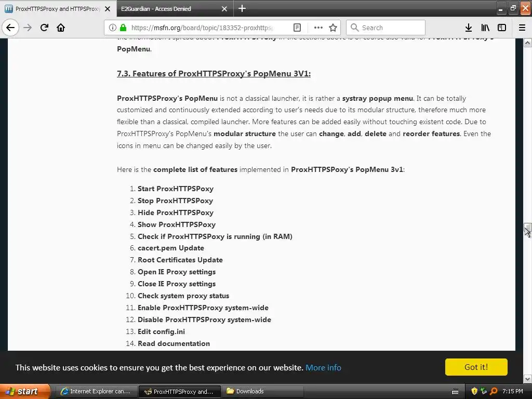Toggle reader view in address bar
Viewport: 532px width, 399px height.
(297, 28)
